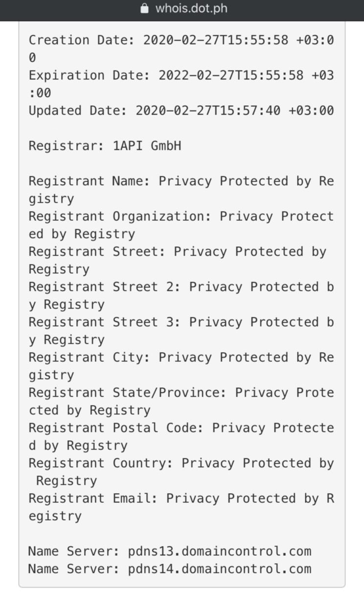364x593 pixels.
Task: Tap the pdns14.domaincontrol.com name server
Action: coord(220,569)
